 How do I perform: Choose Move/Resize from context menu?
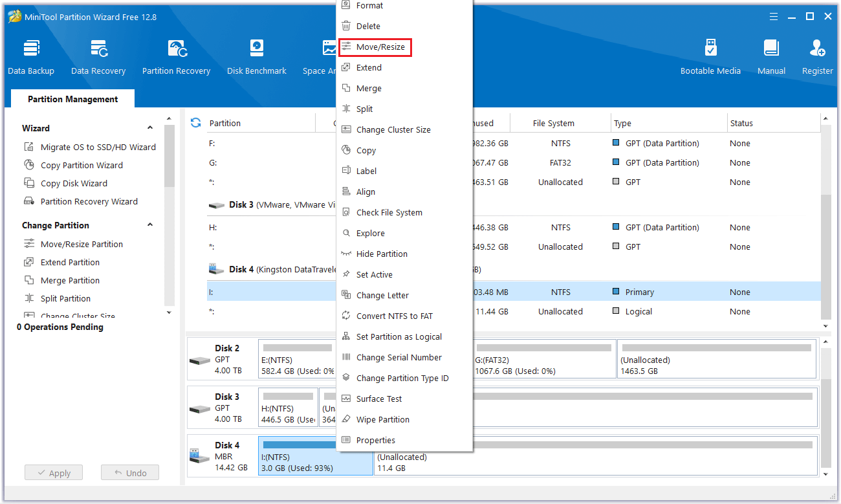404,47
